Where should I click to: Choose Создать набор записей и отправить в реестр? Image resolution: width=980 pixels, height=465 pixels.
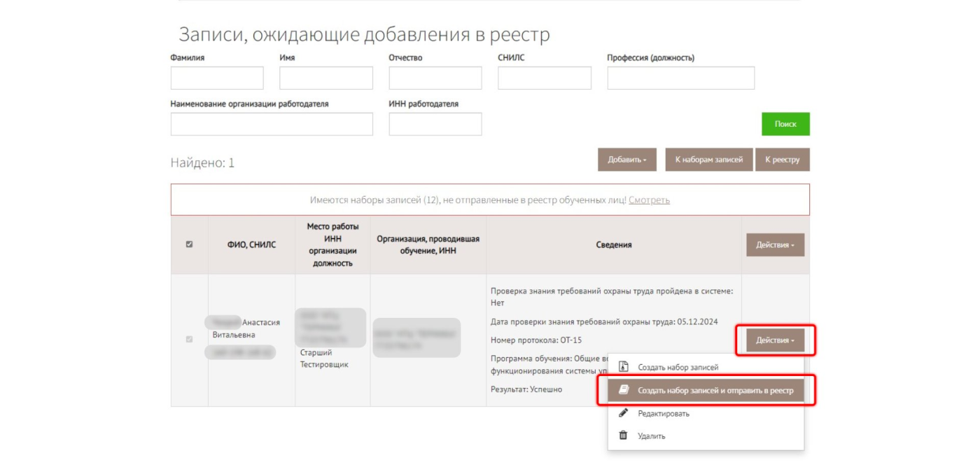(706, 390)
